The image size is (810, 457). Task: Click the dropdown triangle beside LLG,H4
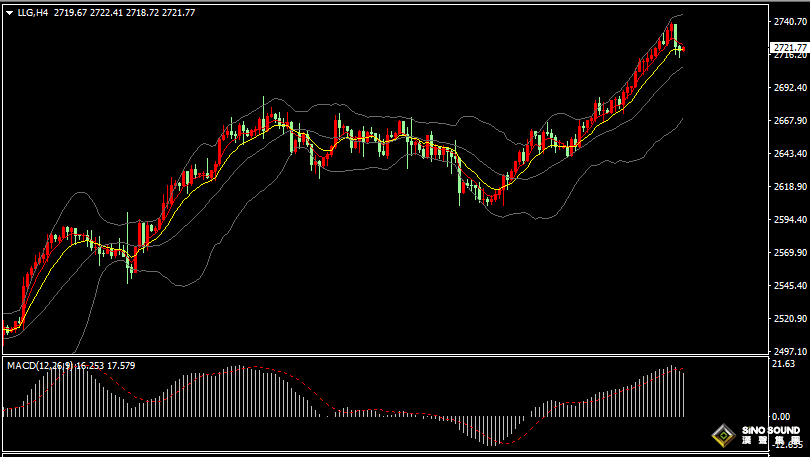9,12
